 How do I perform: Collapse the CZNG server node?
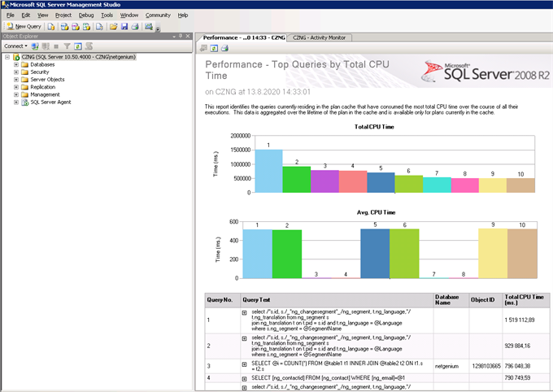[7, 57]
